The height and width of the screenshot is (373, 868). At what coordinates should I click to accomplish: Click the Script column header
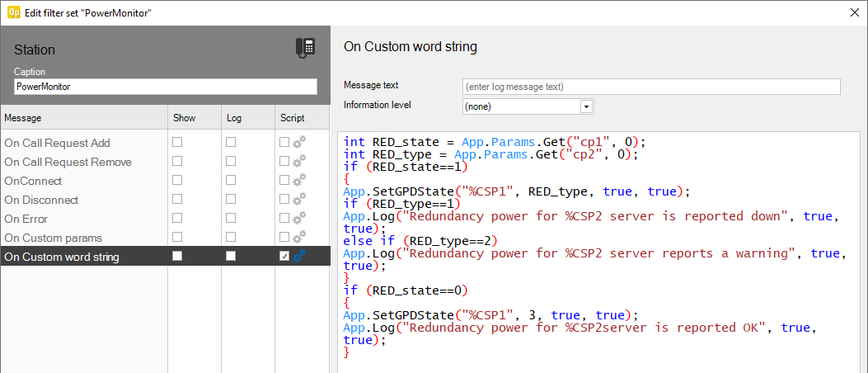click(302, 118)
